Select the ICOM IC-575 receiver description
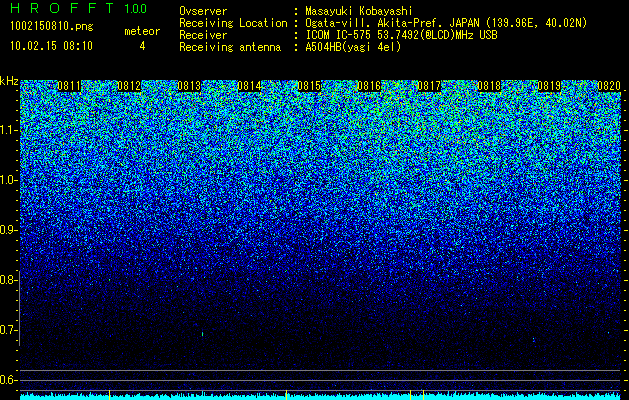 coord(401,35)
